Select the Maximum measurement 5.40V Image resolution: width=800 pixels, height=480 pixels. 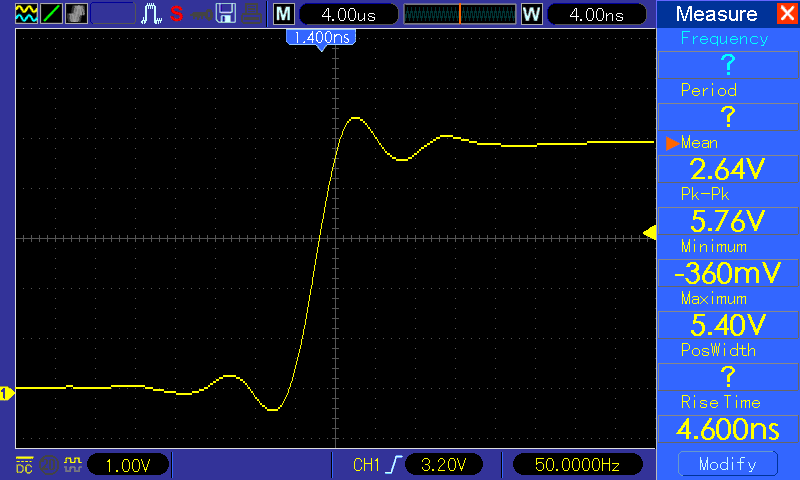728,325
